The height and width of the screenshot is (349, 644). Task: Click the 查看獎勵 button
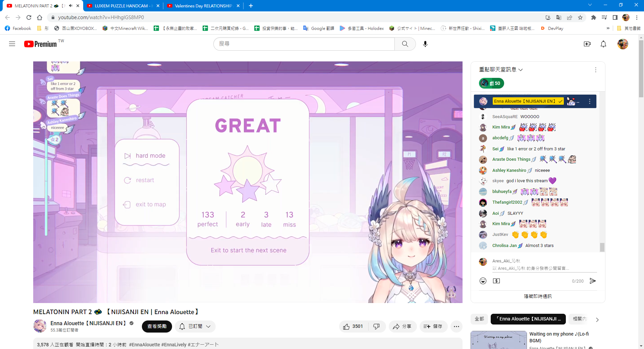tap(157, 327)
